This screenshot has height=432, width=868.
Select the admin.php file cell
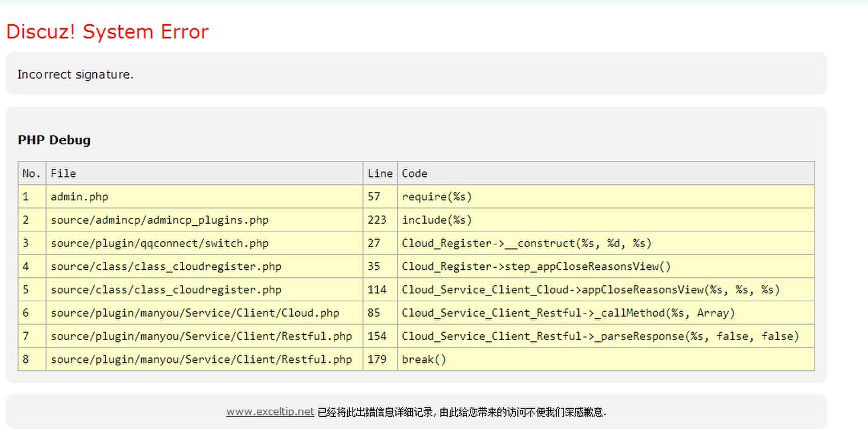point(205,196)
